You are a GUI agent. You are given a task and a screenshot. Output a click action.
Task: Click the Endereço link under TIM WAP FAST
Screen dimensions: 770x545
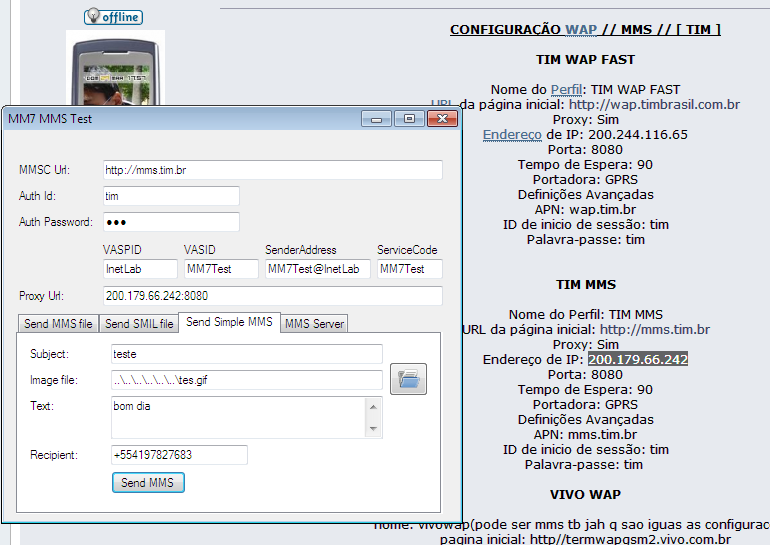point(512,135)
